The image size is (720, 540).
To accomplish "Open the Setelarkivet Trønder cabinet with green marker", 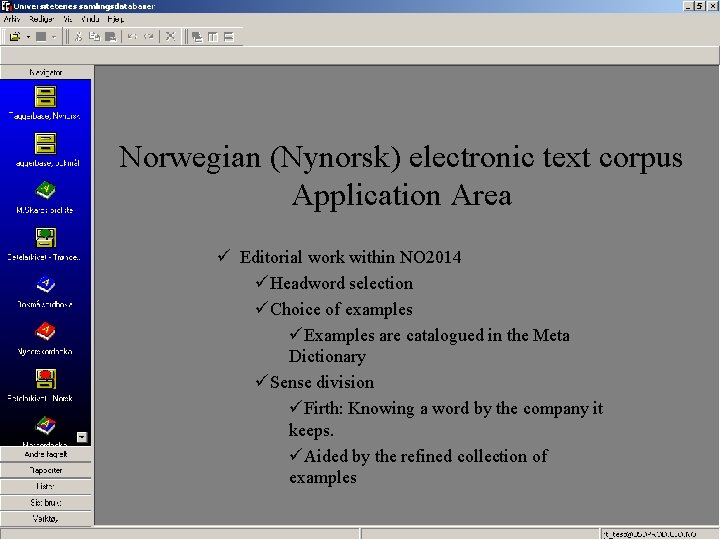I will click(x=45, y=238).
